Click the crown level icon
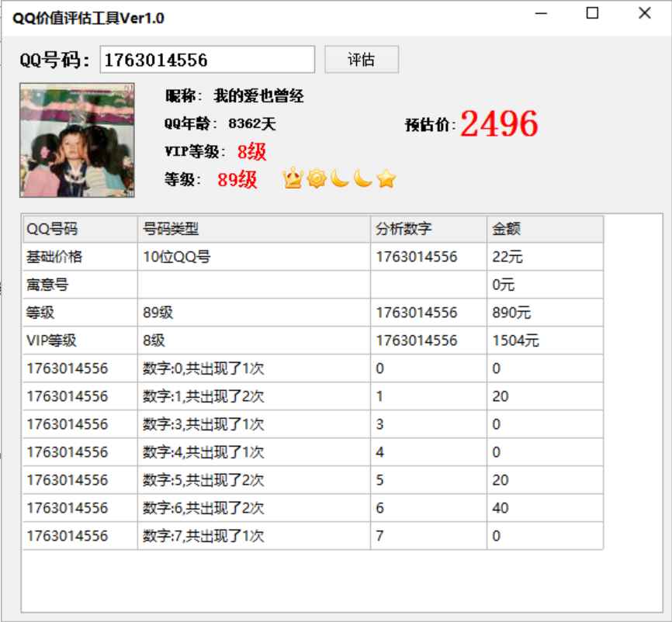 [293, 178]
